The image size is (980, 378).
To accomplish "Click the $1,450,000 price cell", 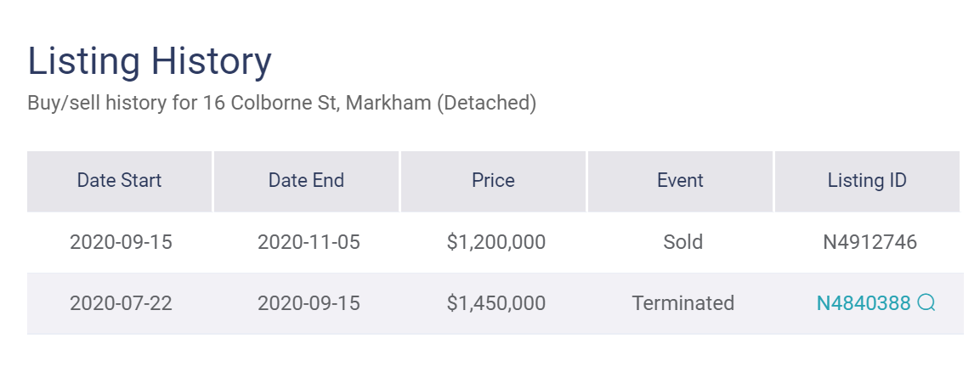I will tap(496, 303).
